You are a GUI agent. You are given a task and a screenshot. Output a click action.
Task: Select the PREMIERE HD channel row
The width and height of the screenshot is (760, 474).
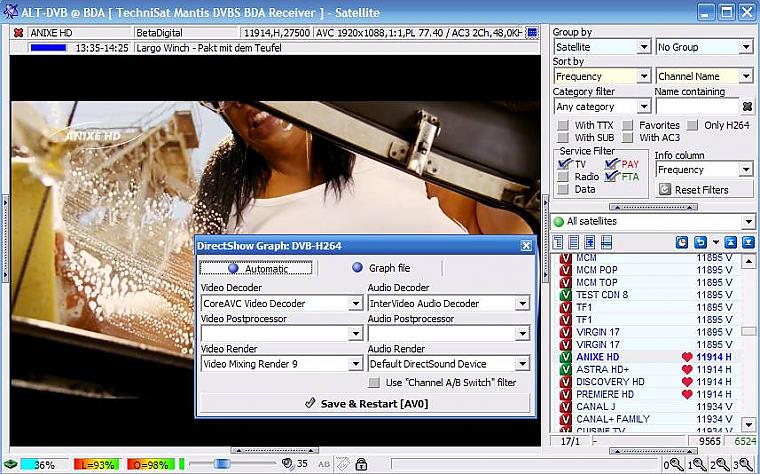tap(646, 394)
